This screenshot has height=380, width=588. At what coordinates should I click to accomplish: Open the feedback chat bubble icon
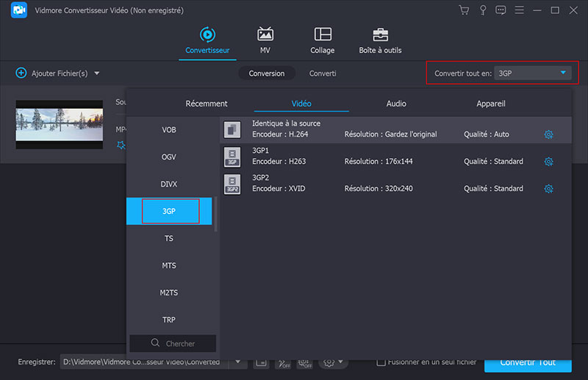pyautogui.click(x=501, y=10)
